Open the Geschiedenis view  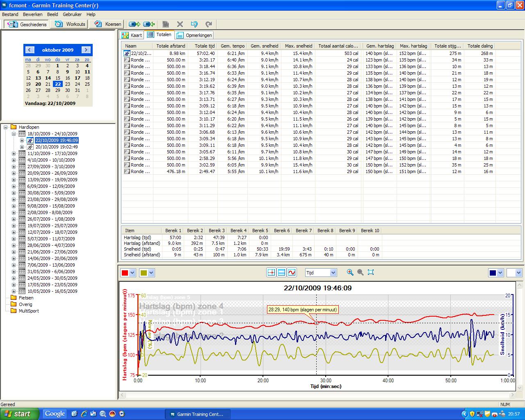pyautogui.click(x=27, y=24)
